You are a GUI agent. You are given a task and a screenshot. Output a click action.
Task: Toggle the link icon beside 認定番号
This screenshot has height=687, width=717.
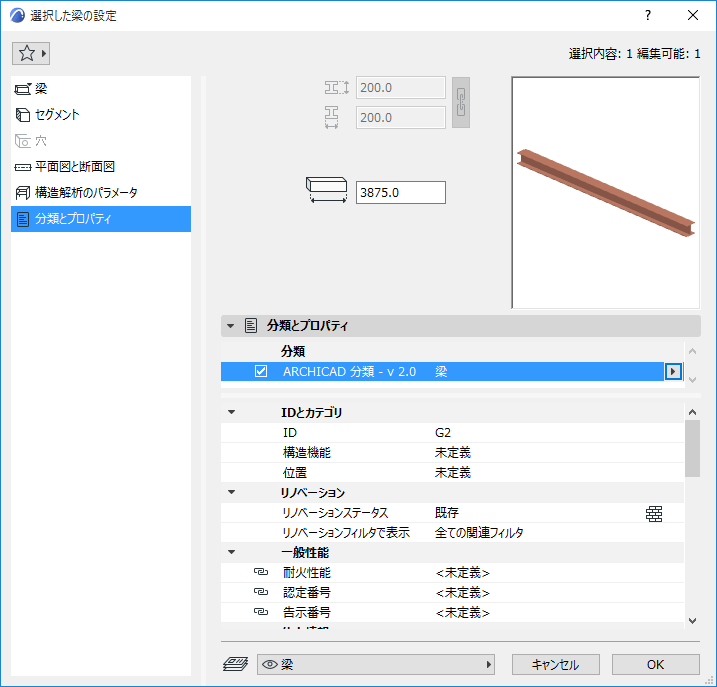(x=261, y=592)
